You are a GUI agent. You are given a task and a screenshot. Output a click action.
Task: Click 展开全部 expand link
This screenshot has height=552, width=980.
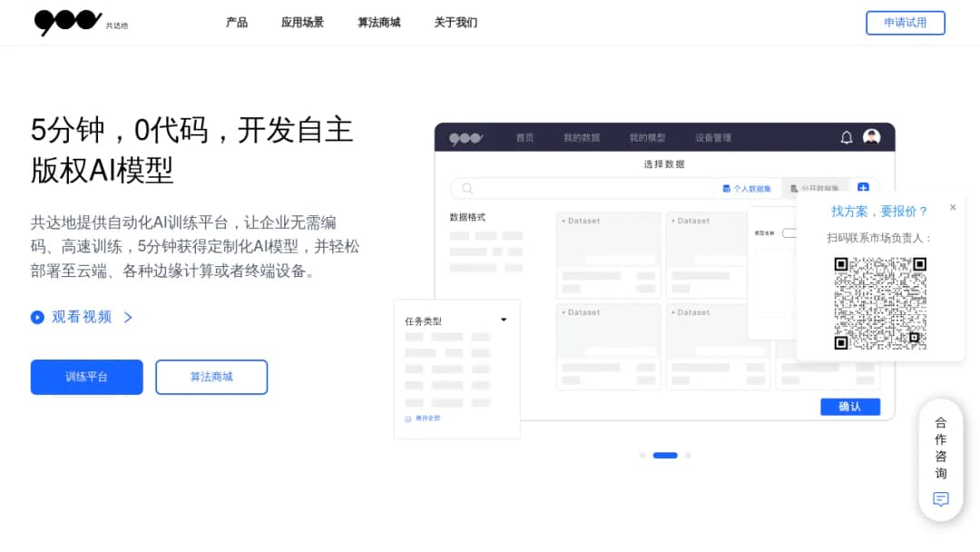pyautogui.click(x=423, y=419)
